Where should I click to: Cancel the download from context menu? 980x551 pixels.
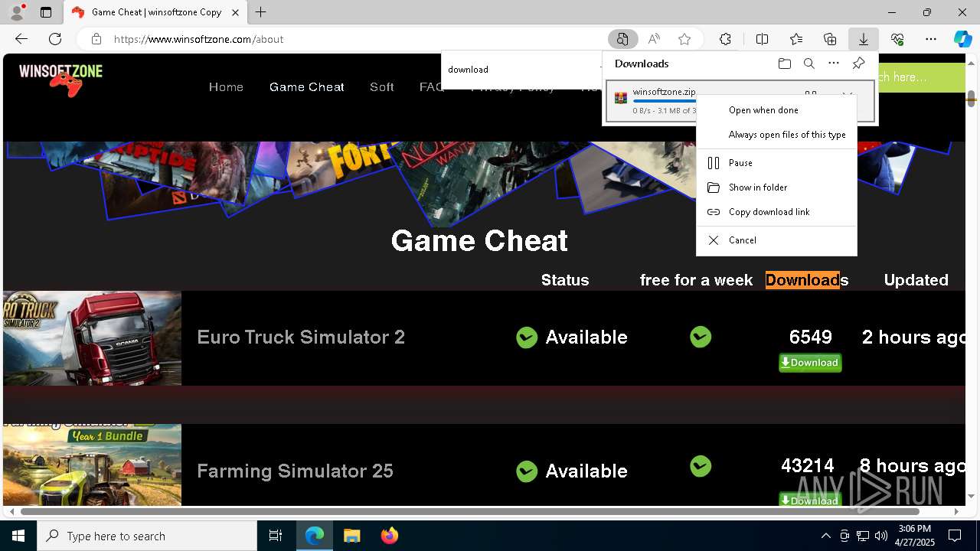click(776, 240)
